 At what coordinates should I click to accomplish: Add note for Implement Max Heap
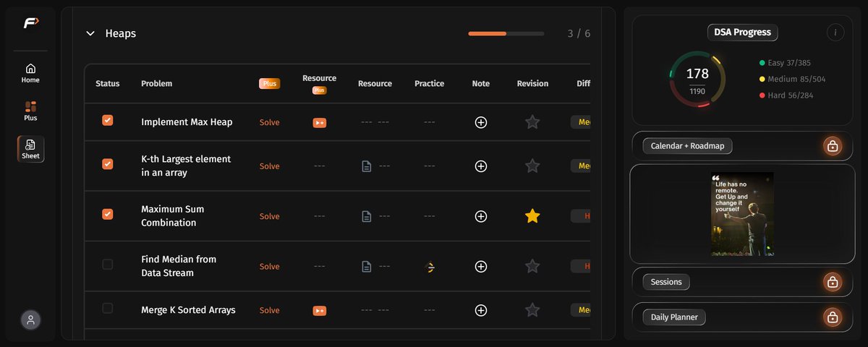tap(480, 122)
